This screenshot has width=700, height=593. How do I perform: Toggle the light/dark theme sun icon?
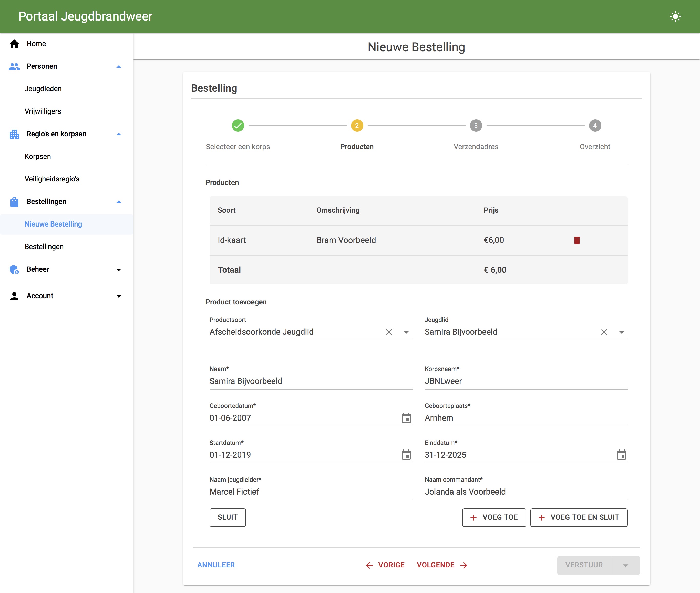point(675,16)
